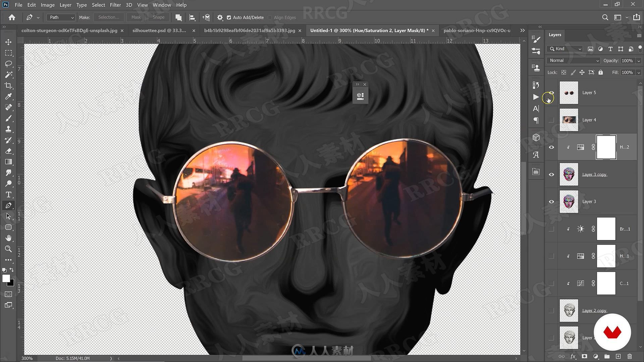Toggle visibility of Layer 3 copy

[x=551, y=174]
